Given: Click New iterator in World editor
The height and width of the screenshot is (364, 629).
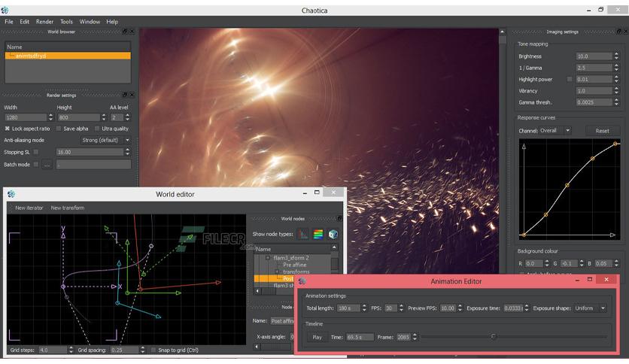Looking at the screenshot, I should 29,208.
